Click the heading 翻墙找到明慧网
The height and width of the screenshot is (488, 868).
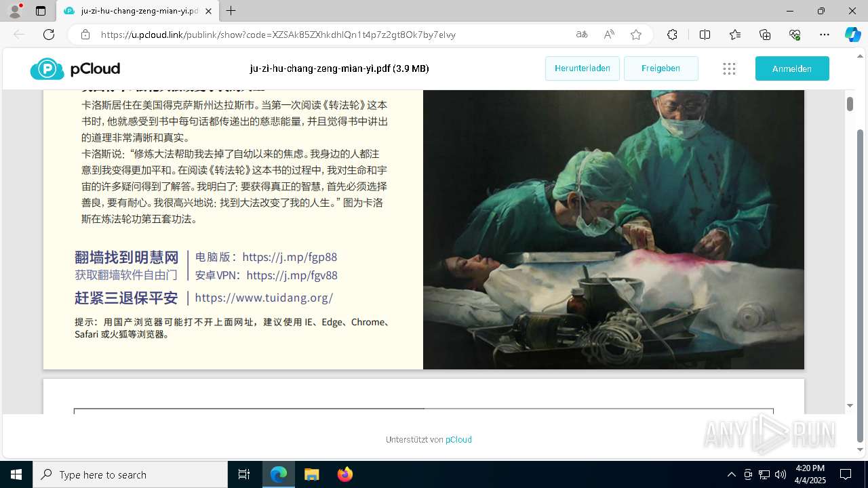pos(127,257)
